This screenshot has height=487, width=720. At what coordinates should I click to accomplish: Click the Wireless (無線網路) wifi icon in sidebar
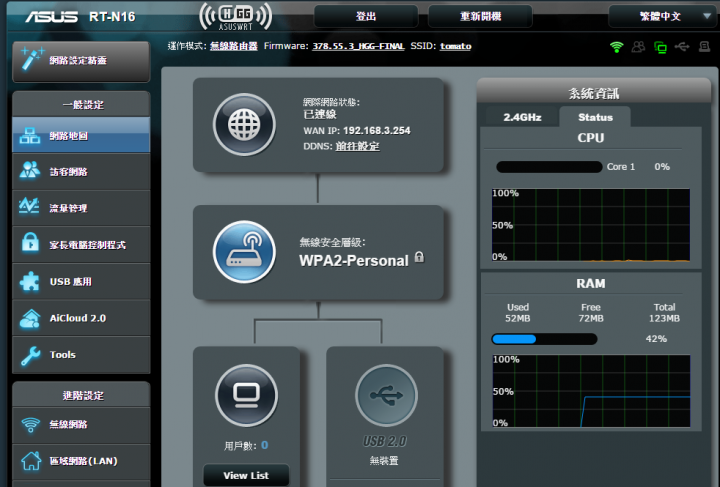tap(30, 425)
